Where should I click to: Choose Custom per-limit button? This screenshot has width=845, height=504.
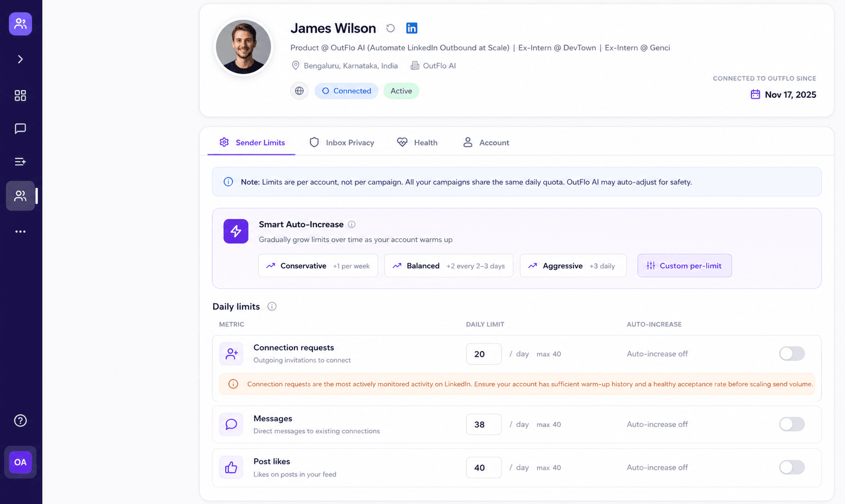pyautogui.click(x=685, y=266)
